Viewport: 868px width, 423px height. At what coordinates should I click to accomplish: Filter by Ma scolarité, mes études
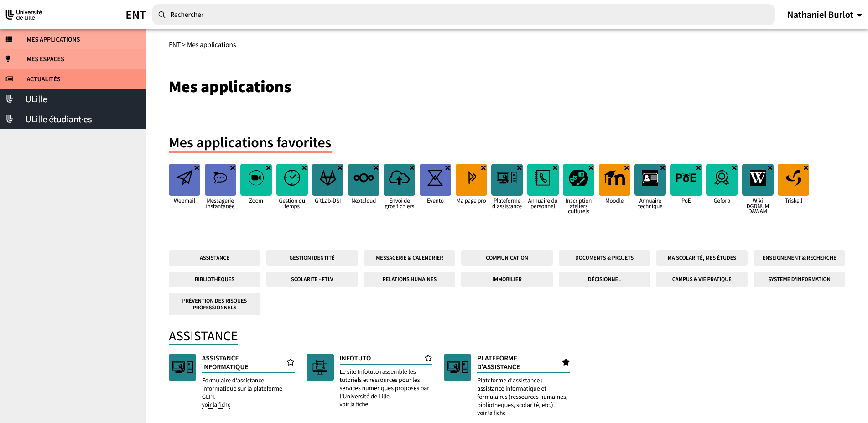pos(702,258)
